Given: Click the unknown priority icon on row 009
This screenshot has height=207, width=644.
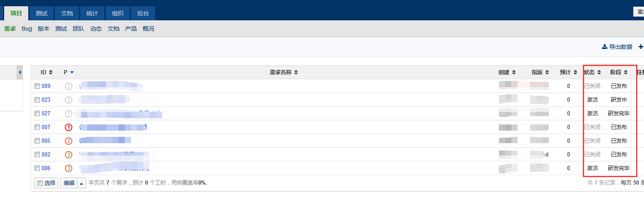Looking at the screenshot, I should [69, 86].
